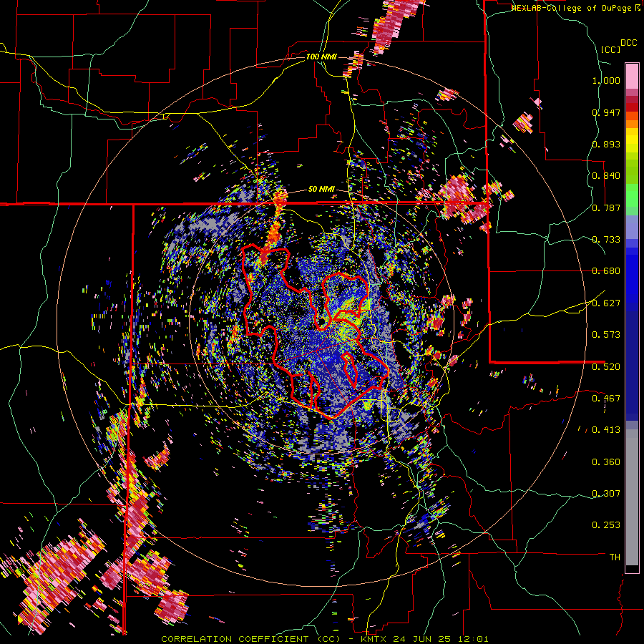Image resolution: width=644 pixels, height=644 pixels.
Task: Pick the yellow swatch beside 0.893
Action: click(x=632, y=143)
